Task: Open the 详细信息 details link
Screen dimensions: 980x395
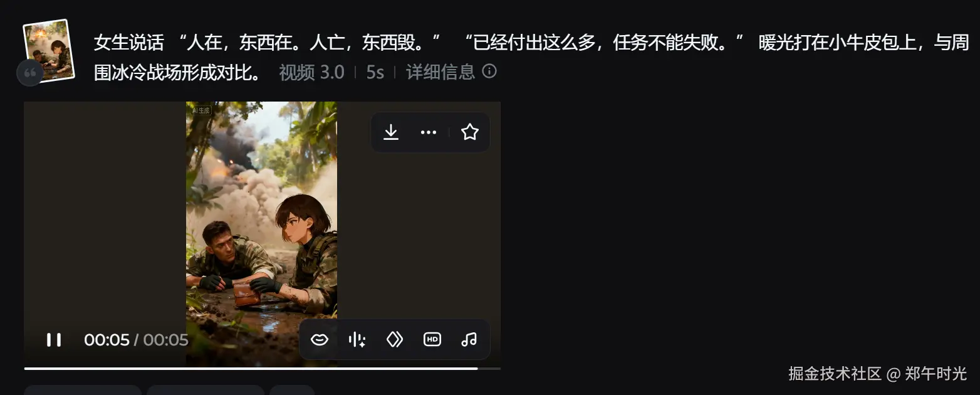Action: click(440, 72)
